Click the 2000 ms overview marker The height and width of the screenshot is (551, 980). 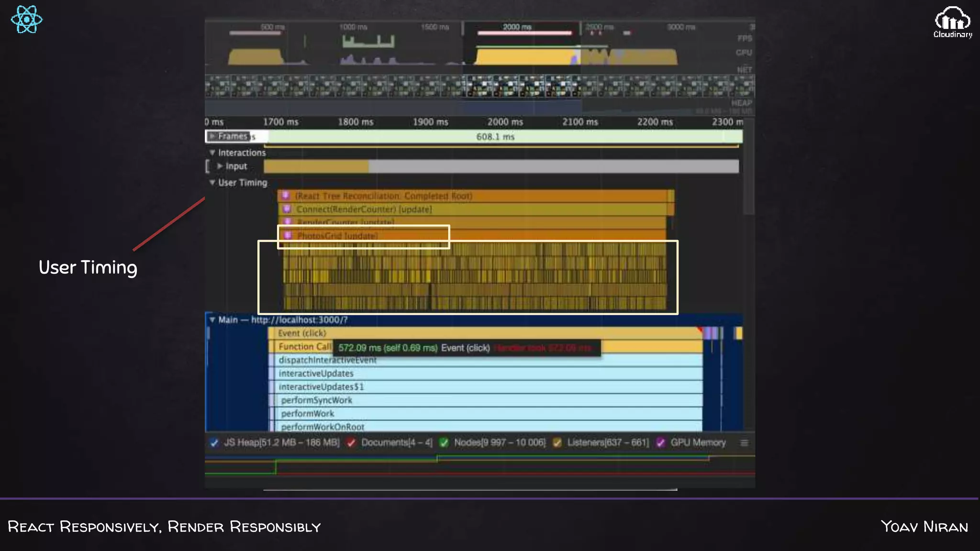click(x=517, y=27)
